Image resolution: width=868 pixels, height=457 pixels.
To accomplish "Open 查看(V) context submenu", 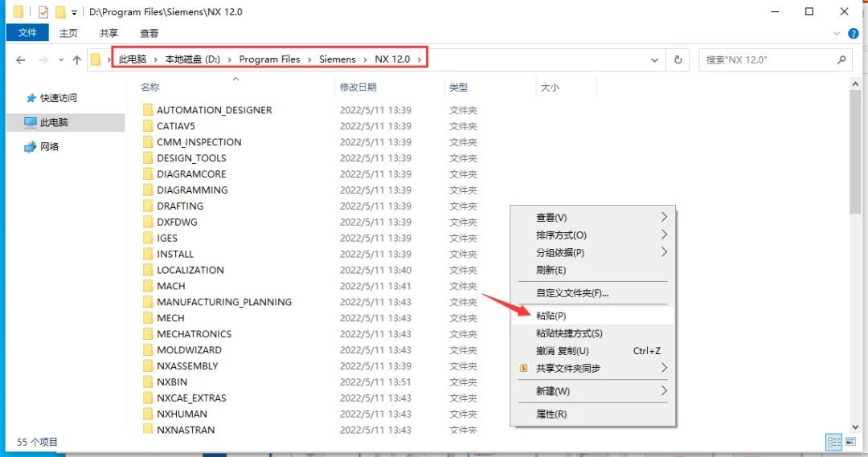I will (592, 218).
